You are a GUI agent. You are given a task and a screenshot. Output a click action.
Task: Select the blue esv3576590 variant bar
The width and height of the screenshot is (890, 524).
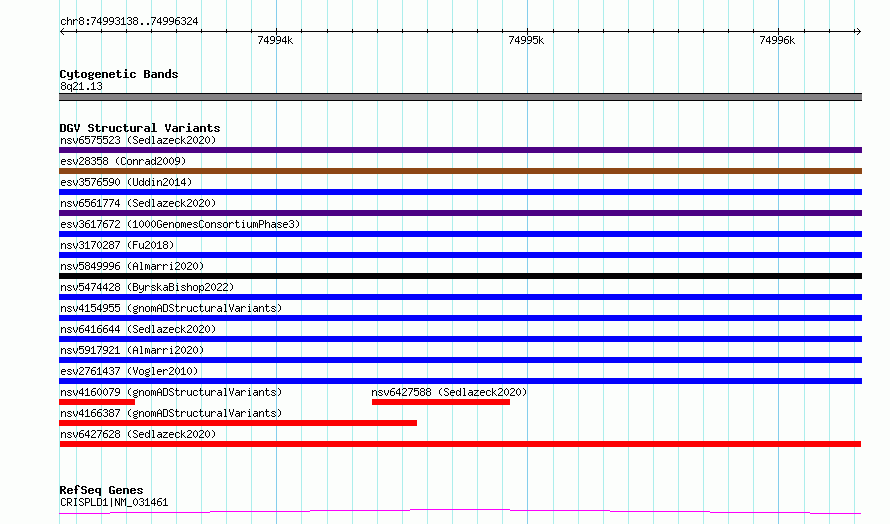point(460,192)
